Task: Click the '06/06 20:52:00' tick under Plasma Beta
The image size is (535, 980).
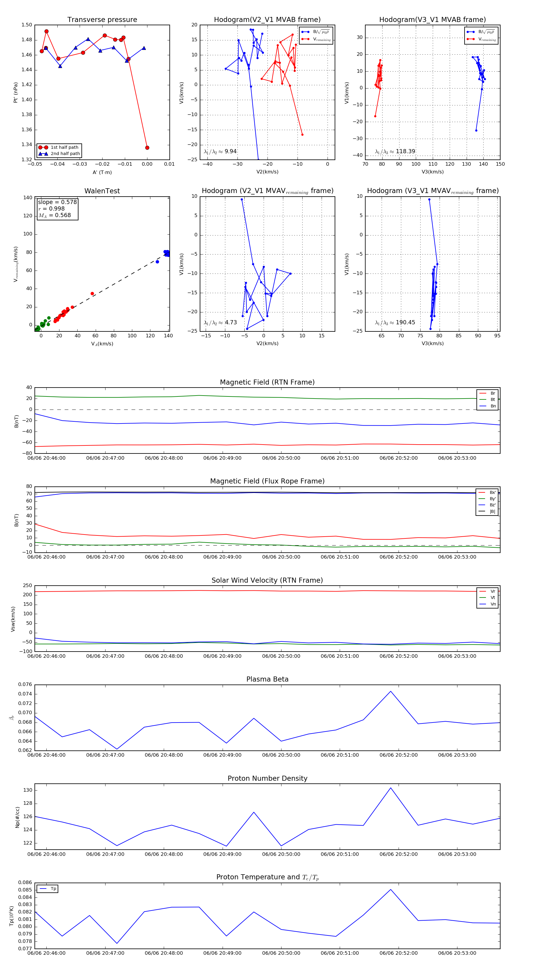Action: (x=398, y=755)
